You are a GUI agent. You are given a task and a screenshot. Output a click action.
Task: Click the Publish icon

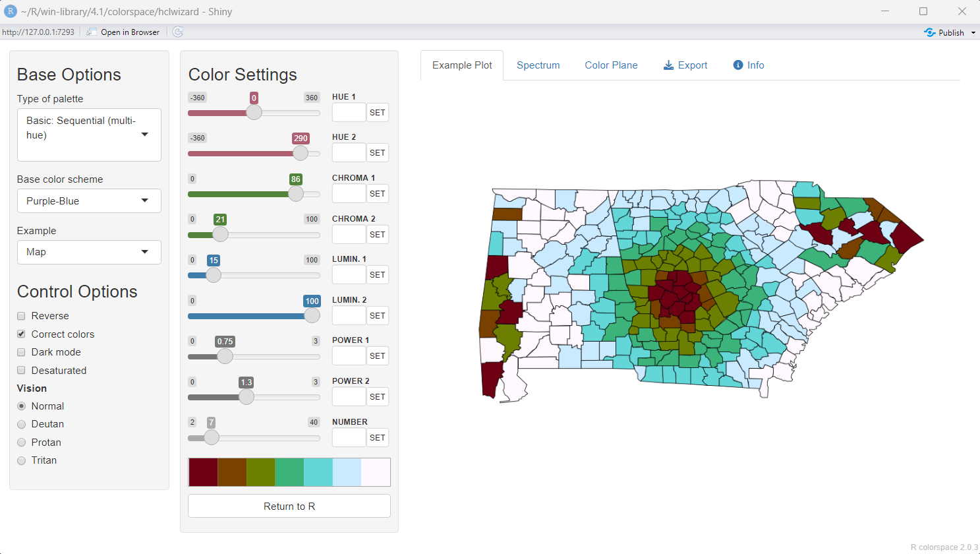pyautogui.click(x=930, y=32)
